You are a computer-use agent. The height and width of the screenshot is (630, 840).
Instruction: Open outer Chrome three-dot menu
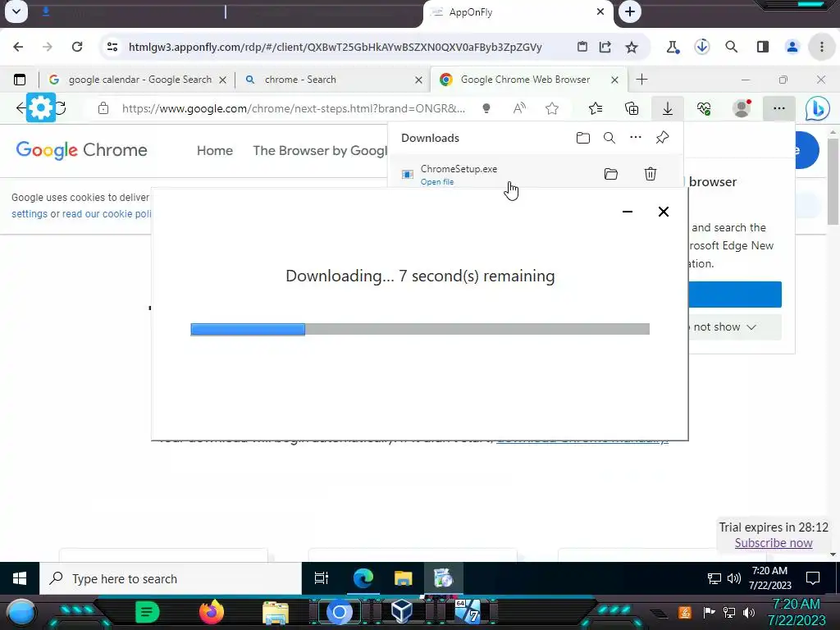(822, 47)
